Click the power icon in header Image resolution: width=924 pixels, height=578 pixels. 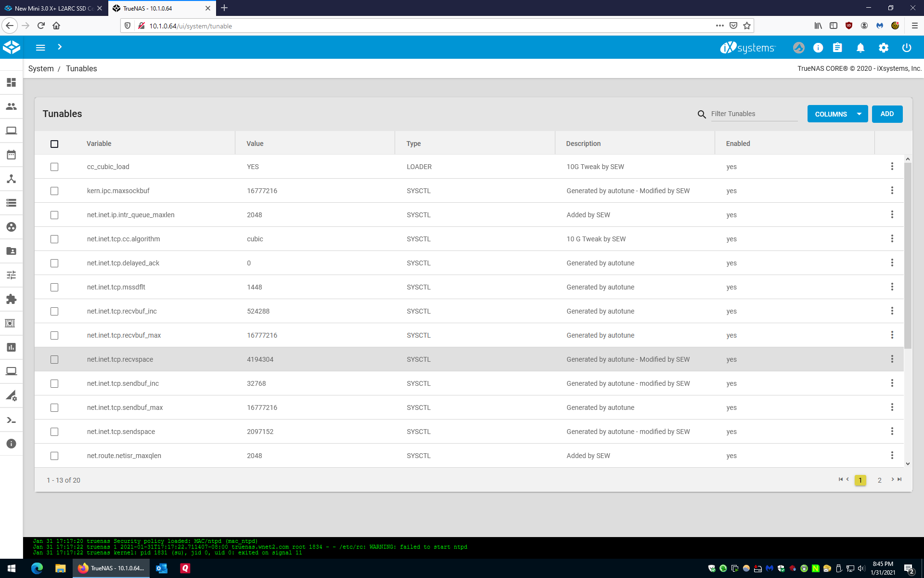(x=907, y=48)
